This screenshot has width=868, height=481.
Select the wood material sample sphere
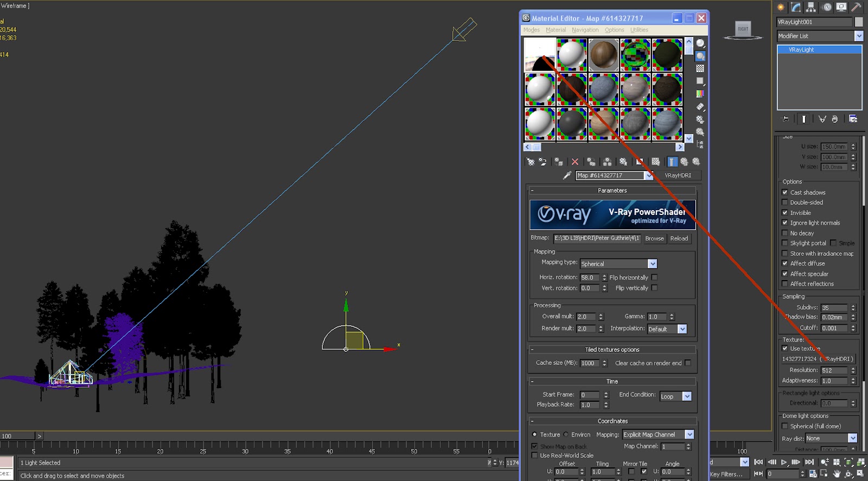603,55
